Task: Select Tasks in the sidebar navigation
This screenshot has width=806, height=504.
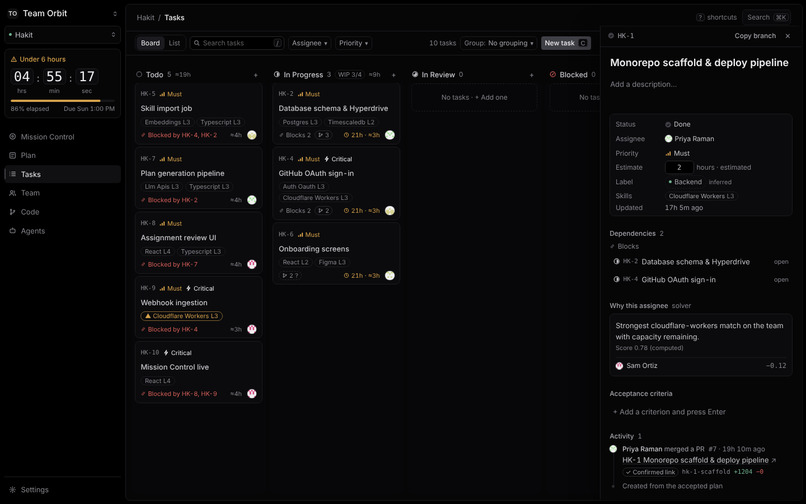Action: (62, 174)
